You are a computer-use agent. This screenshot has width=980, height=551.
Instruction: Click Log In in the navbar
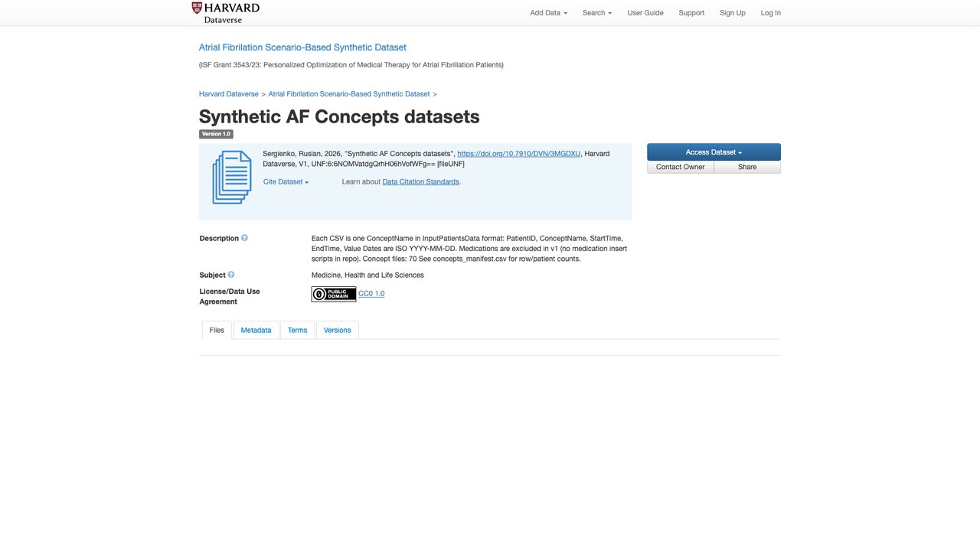771,13
